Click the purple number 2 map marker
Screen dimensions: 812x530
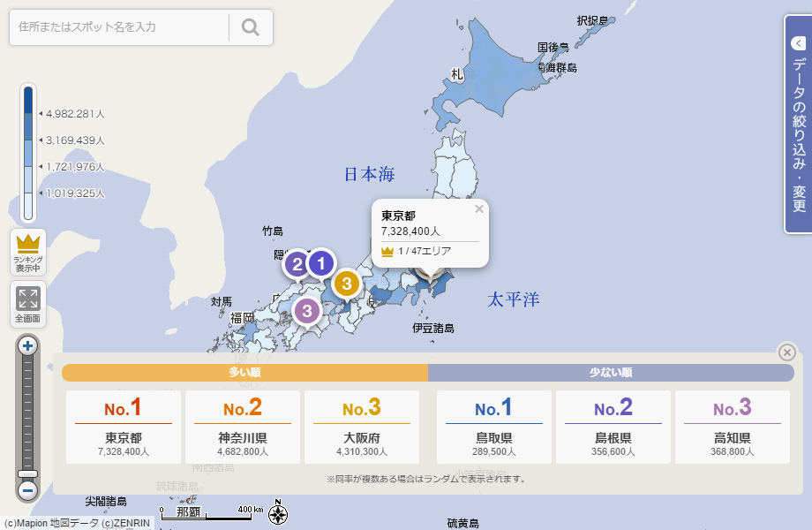297,263
